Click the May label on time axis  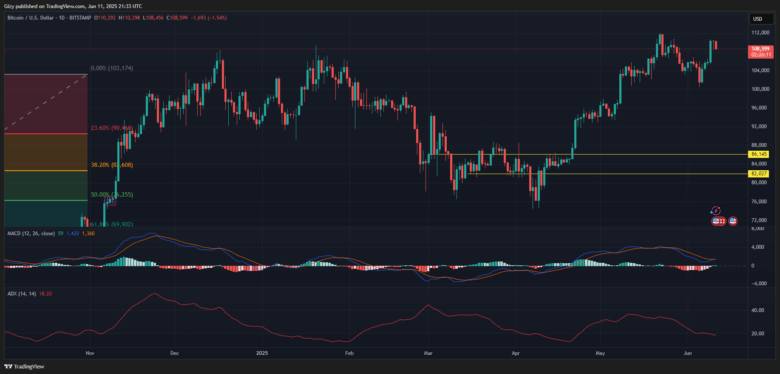(600, 353)
